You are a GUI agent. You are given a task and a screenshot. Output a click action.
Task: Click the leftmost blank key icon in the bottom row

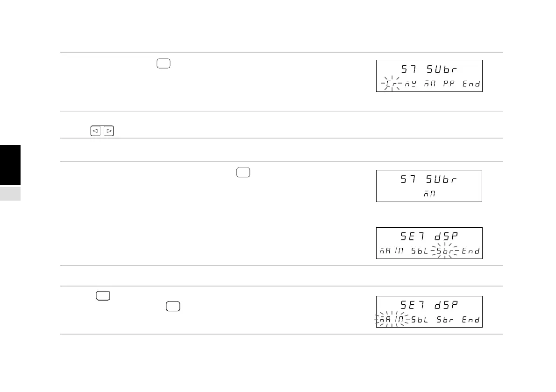point(103,295)
